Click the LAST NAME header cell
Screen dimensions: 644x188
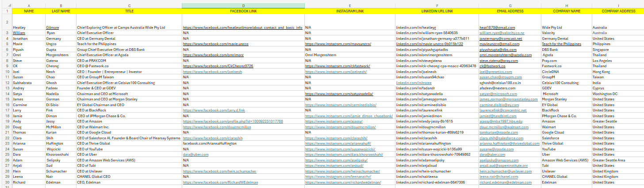(61, 11)
